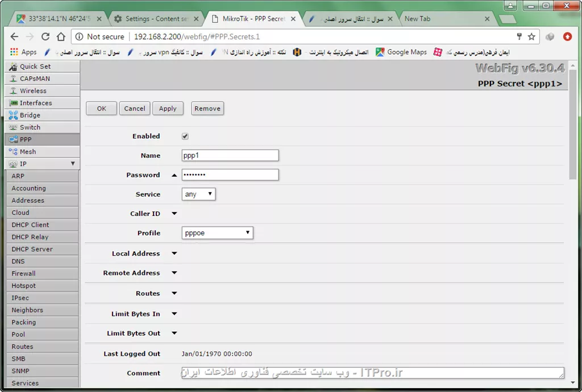
Task: Click the PPP icon in sidebar
Action: 13,139
